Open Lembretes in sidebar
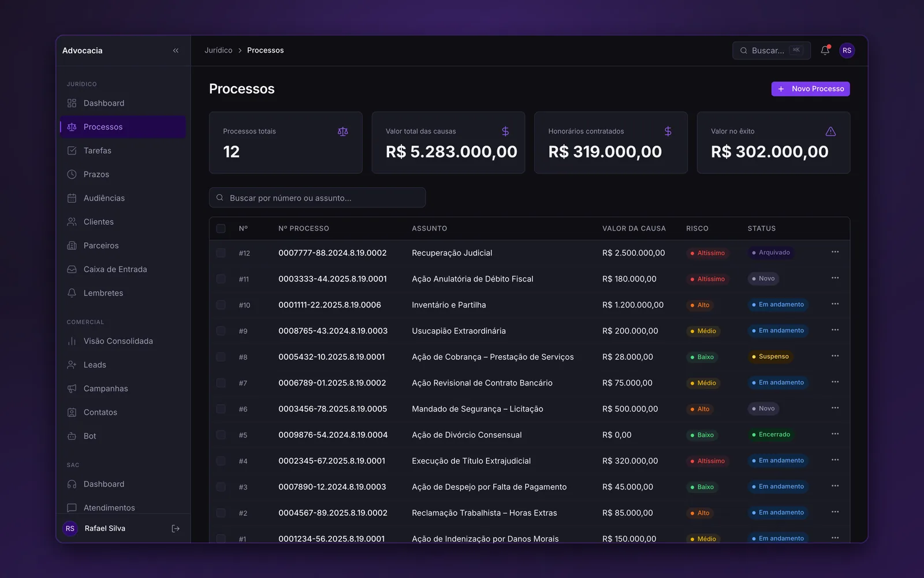Viewport: 924px width, 578px height. [123, 292]
